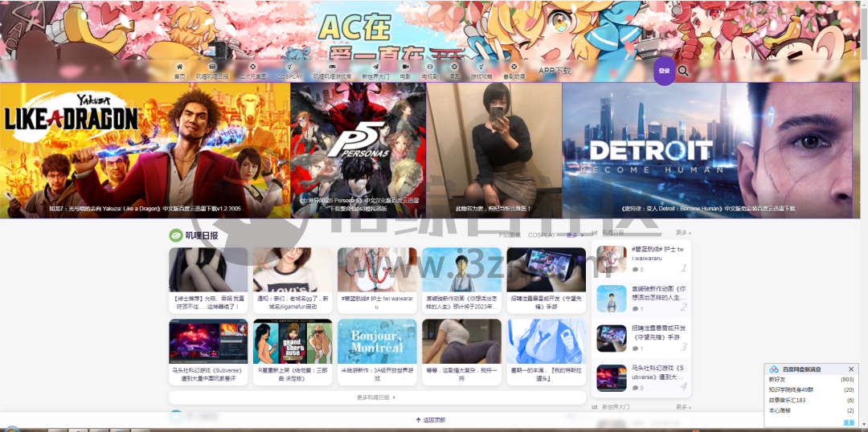This screenshot has width=868, height=432.
Task: Click the purple 登录 login button
Action: (665, 71)
